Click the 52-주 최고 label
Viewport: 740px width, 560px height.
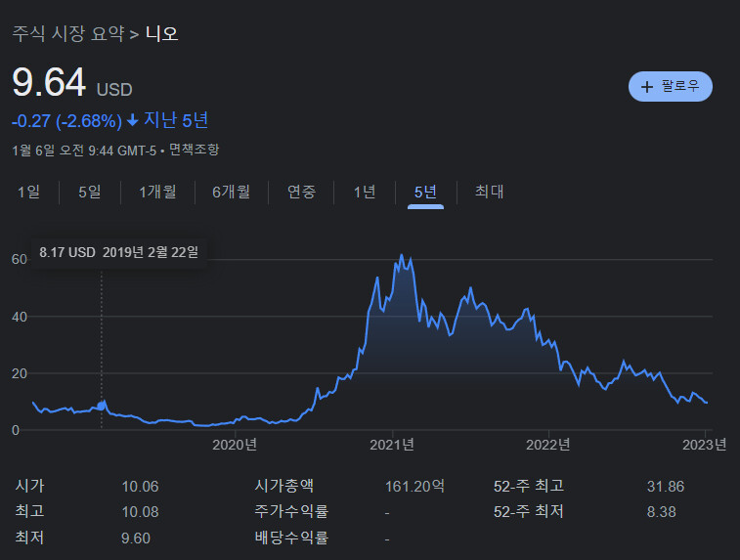[529, 487]
